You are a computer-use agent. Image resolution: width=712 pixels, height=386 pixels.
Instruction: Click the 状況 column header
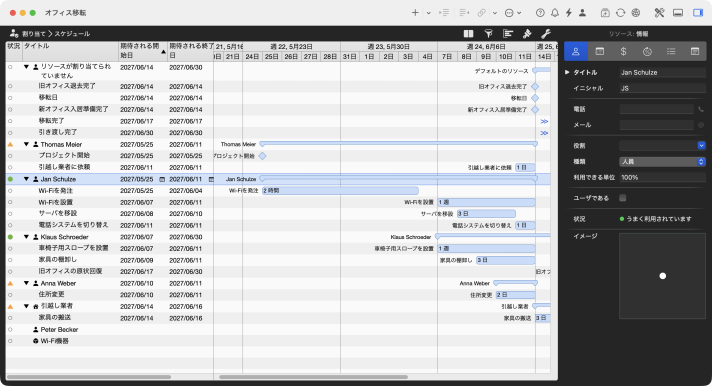coord(14,51)
